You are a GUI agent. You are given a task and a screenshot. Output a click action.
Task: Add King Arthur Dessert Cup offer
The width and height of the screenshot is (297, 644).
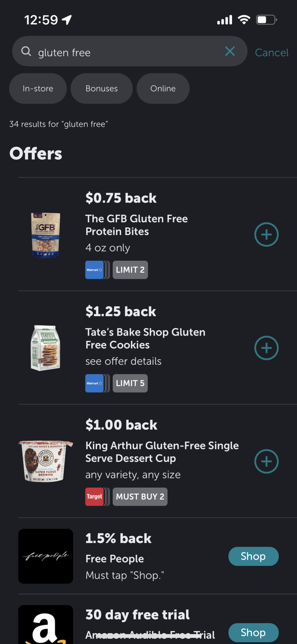pos(266,462)
